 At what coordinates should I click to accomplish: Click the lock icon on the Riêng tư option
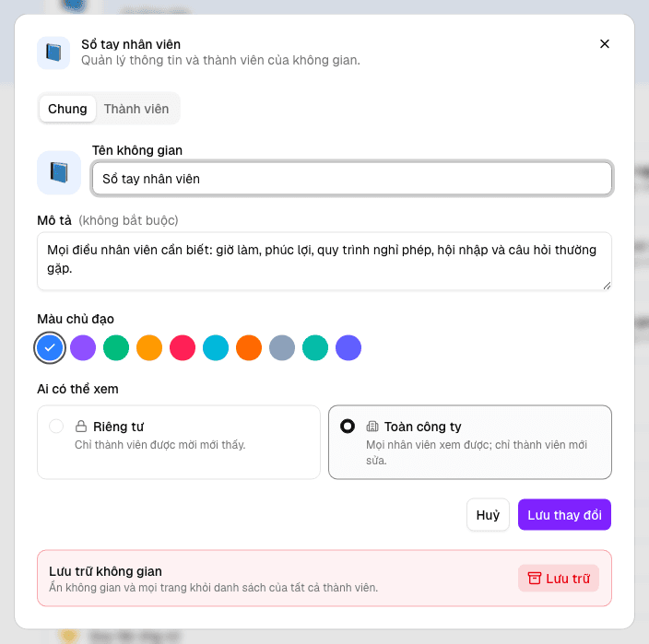pyautogui.click(x=81, y=427)
